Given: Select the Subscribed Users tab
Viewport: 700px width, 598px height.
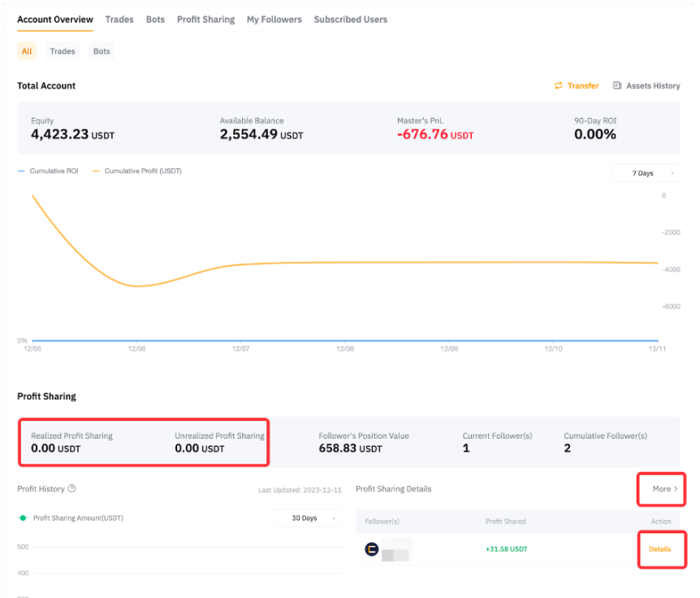Looking at the screenshot, I should pos(350,19).
